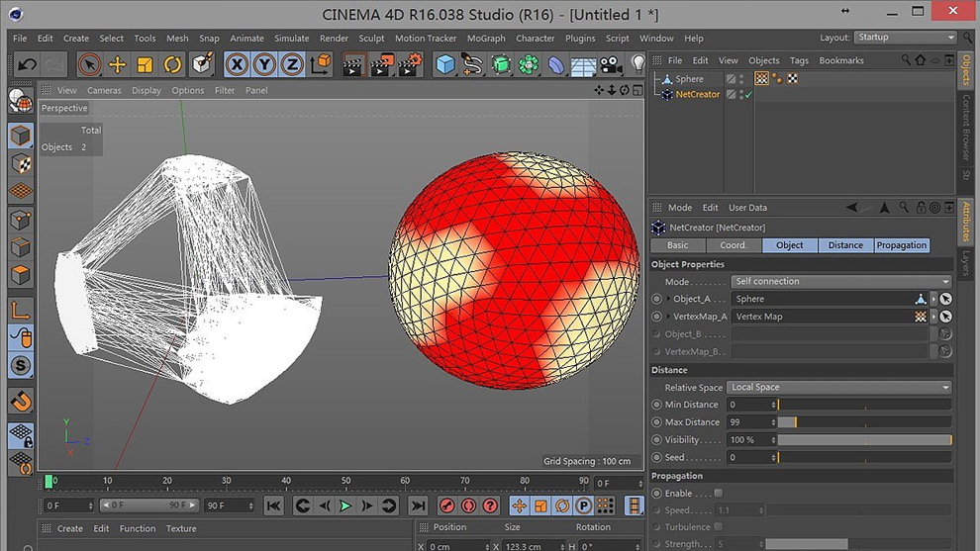Open Attributes User Data menu
The width and height of the screenshot is (980, 551).
(747, 208)
